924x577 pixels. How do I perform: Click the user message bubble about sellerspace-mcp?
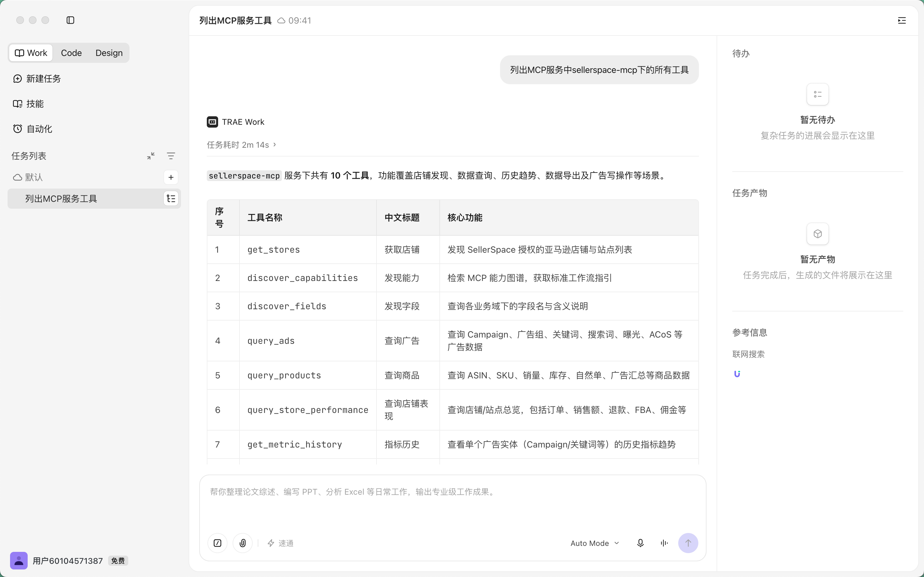599,70
